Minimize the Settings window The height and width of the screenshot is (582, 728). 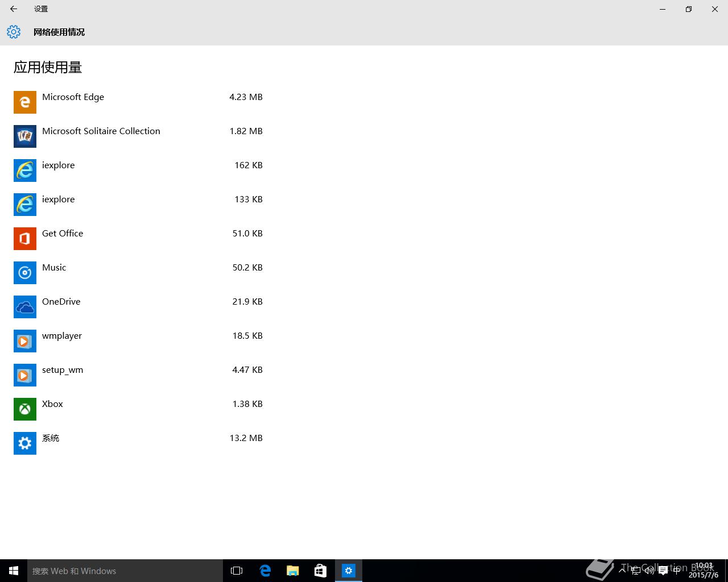pos(663,9)
